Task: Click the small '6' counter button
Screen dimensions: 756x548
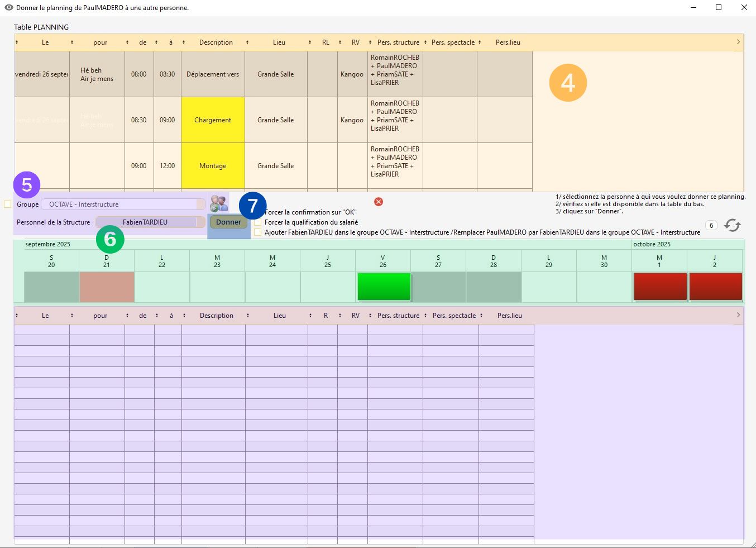Action: click(711, 226)
